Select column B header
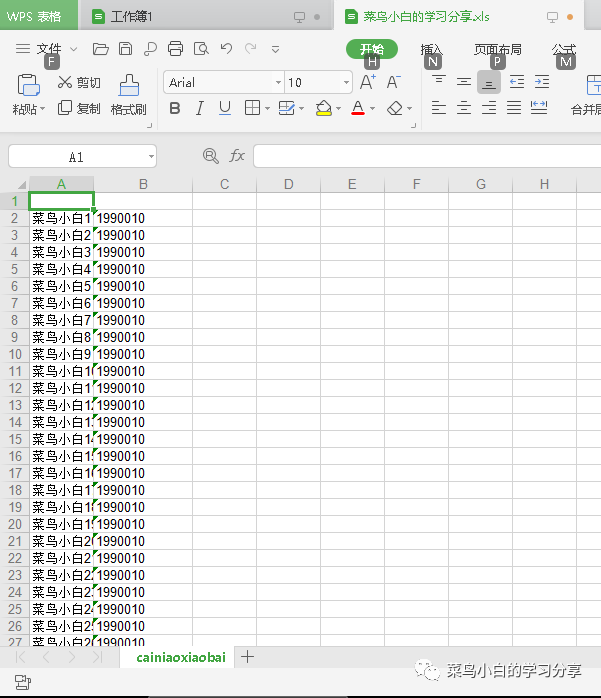Viewport: 601px width, 698px height. click(x=143, y=184)
